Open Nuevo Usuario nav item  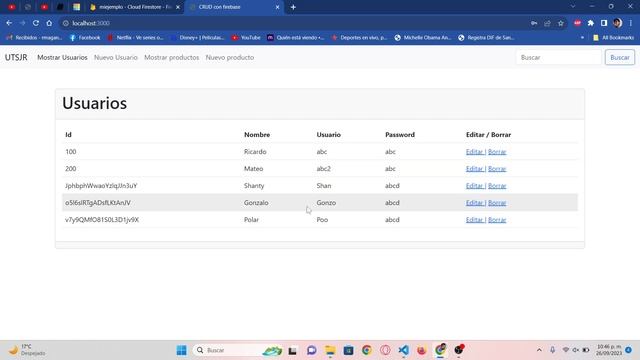[x=116, y=58]
